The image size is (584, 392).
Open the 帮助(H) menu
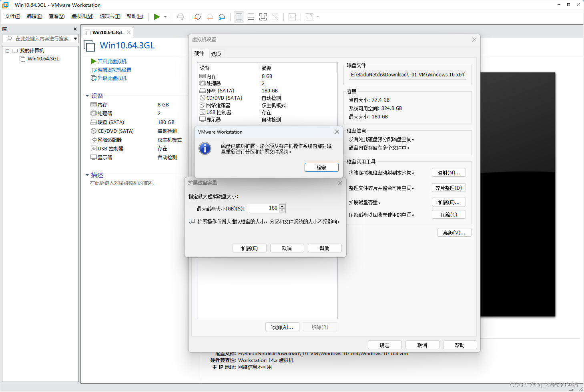135,16
